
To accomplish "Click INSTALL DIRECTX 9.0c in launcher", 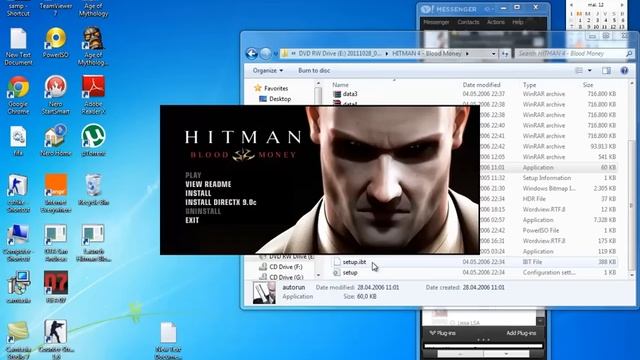I will click(221, 202).
